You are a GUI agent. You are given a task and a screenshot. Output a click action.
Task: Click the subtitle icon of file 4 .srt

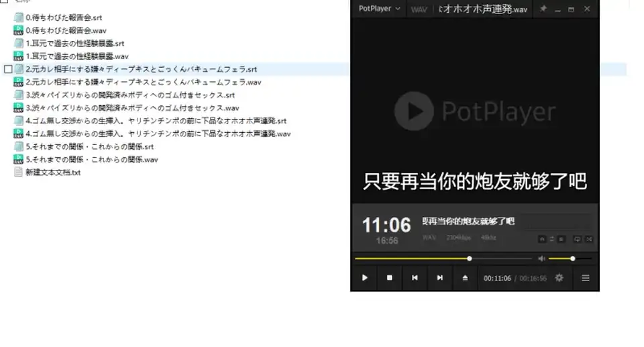tap(19, 121)
